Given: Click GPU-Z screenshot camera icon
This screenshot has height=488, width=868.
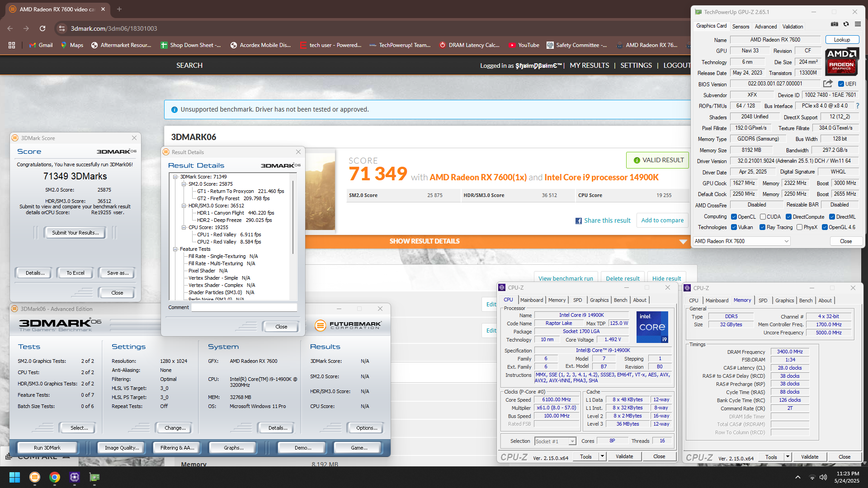Looking at the screenshot, I should click(835, 24).
